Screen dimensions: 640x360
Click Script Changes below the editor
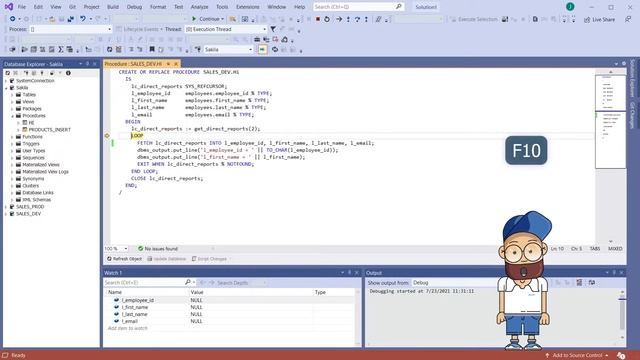point(209,259)
